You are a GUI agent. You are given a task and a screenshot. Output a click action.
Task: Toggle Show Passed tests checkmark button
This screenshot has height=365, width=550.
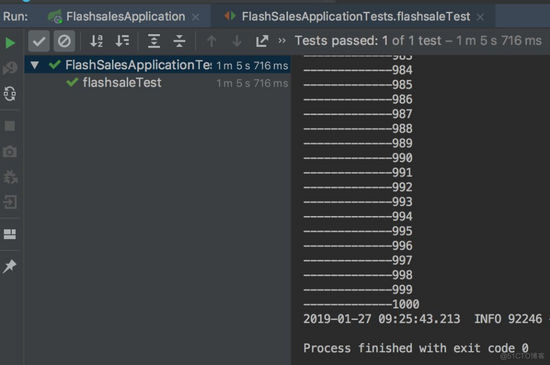(39, 41)
